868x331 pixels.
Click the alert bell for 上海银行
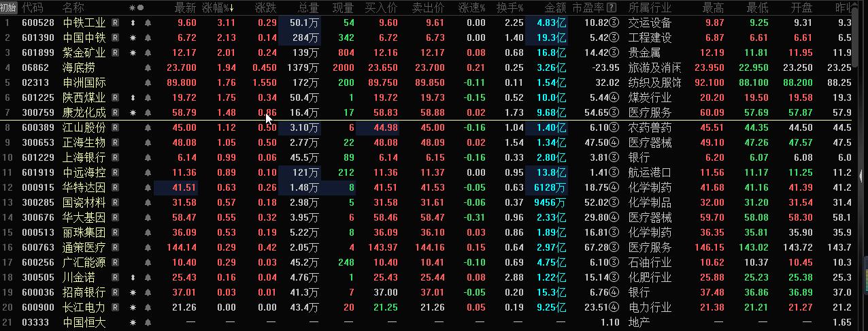click(148, 158)
